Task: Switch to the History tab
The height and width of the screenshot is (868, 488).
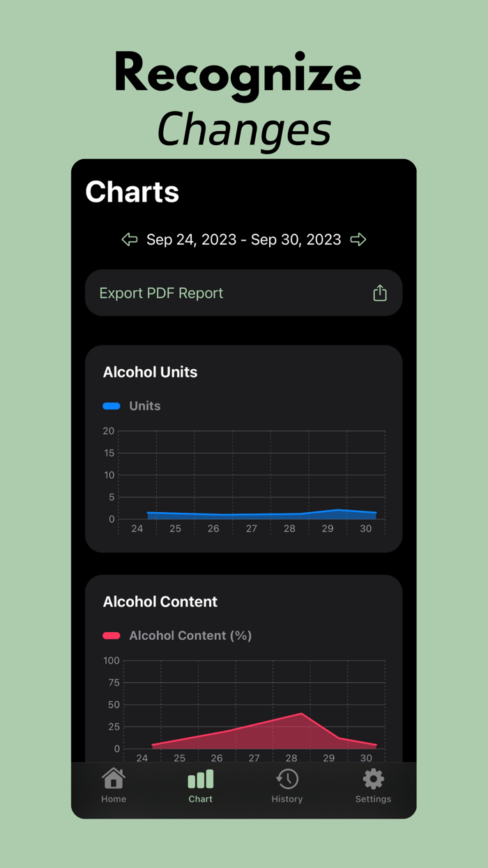Action: point(287,799)
